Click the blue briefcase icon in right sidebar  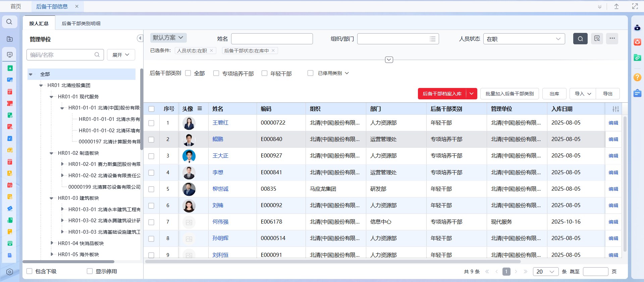point(637,93)
